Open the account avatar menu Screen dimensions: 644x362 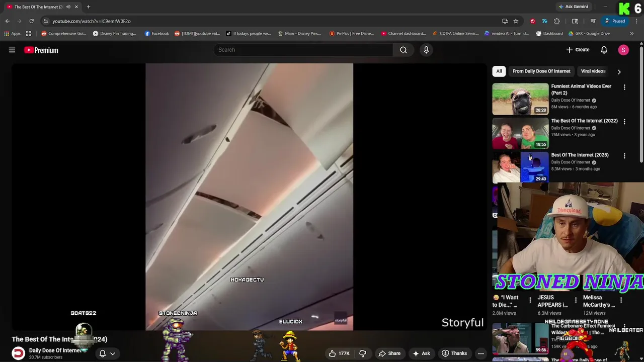(x=623, y=50)
